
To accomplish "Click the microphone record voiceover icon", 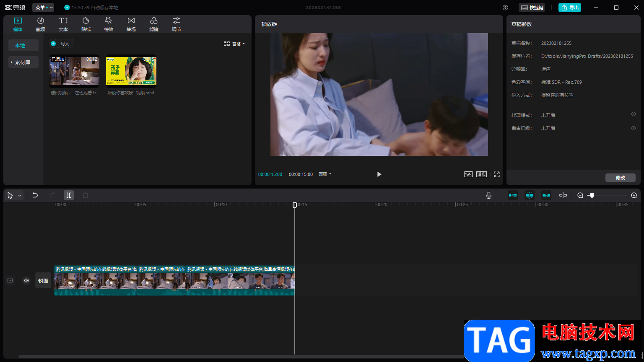I will pyautogui.click(x=489, y=195).
